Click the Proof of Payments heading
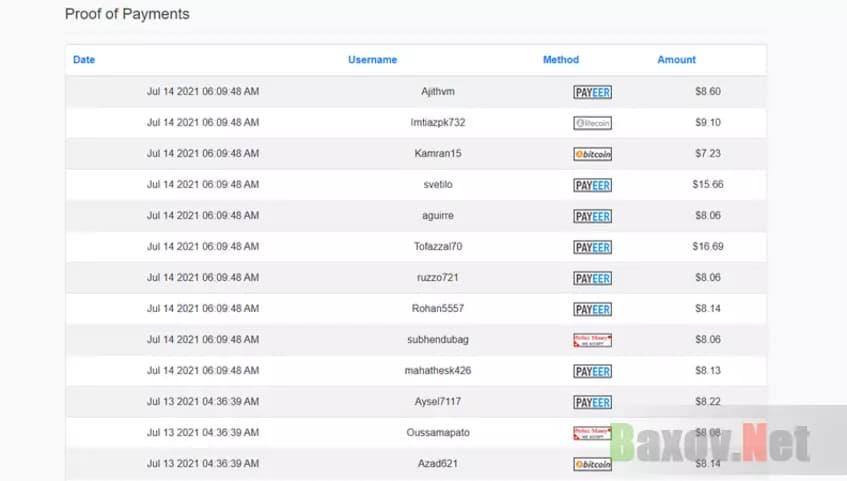 coord(127,15)
